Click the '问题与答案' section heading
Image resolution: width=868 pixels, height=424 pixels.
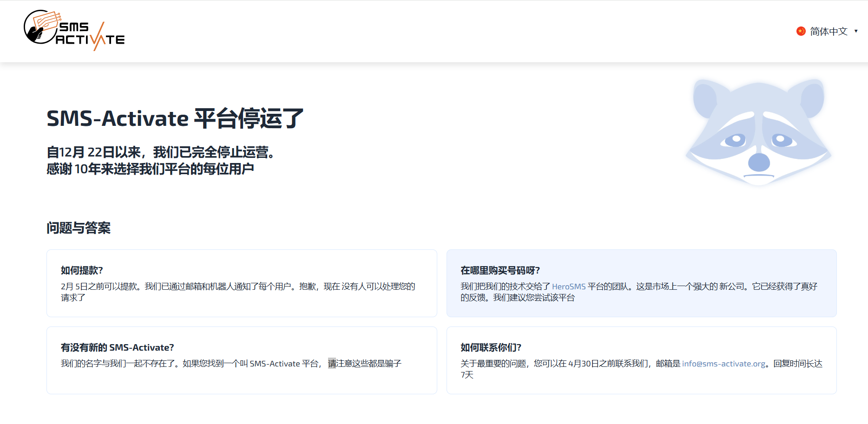point(78,228)
